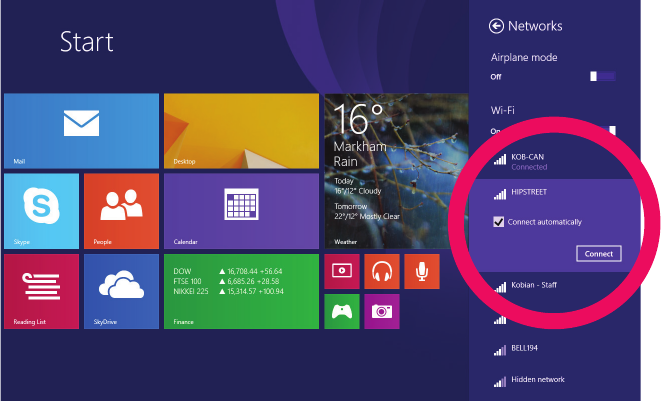This screenshot has height=401, width=661.
Task: Toggle Airplane mode switch
Action: pyautogui.click(x=603, y=76)
